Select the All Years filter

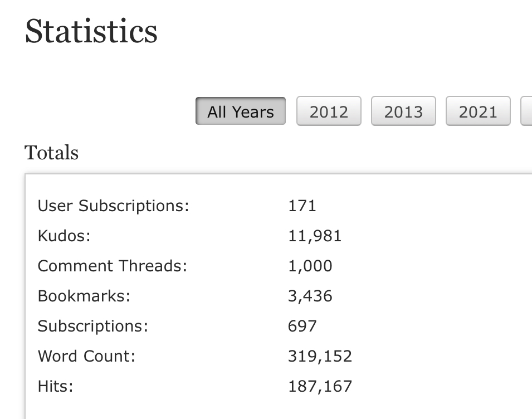240,111
